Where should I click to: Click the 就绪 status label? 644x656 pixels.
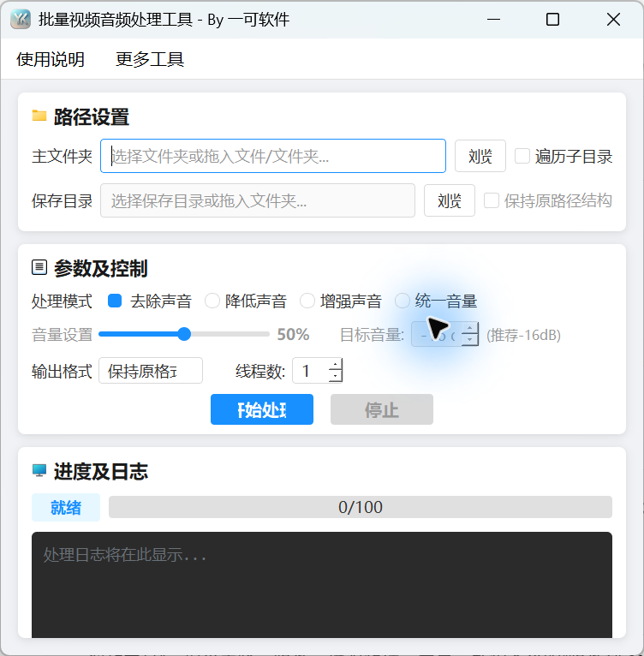66,508
